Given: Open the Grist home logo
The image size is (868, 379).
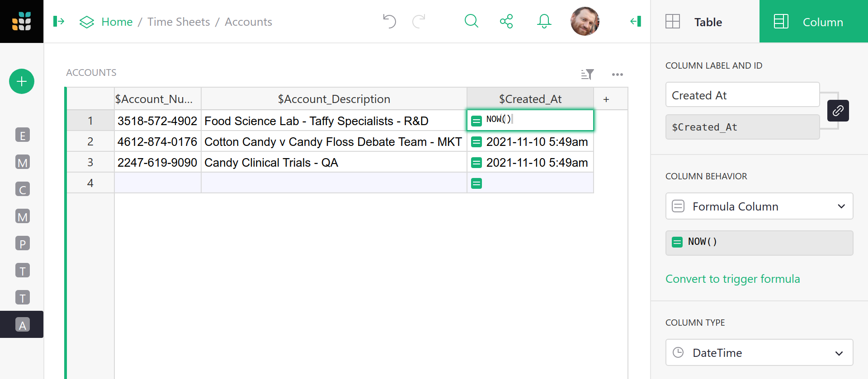Looking at the screenshot, I should pyautogui.click(x=21, y=21).
